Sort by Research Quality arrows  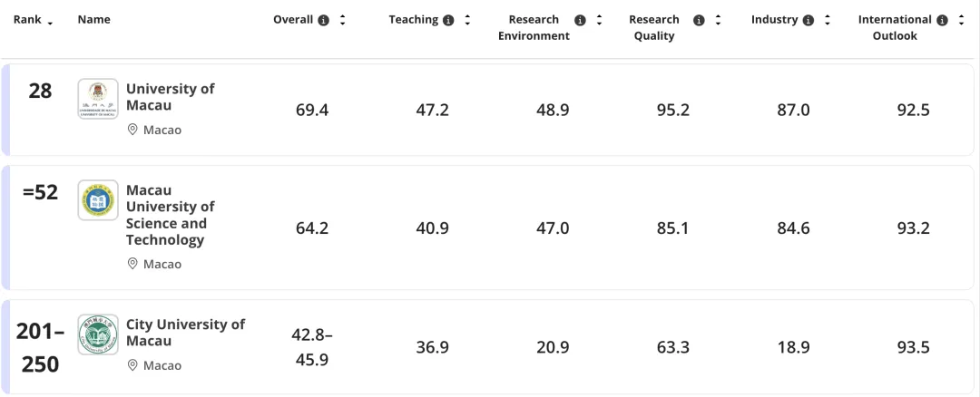click(718, 20)
